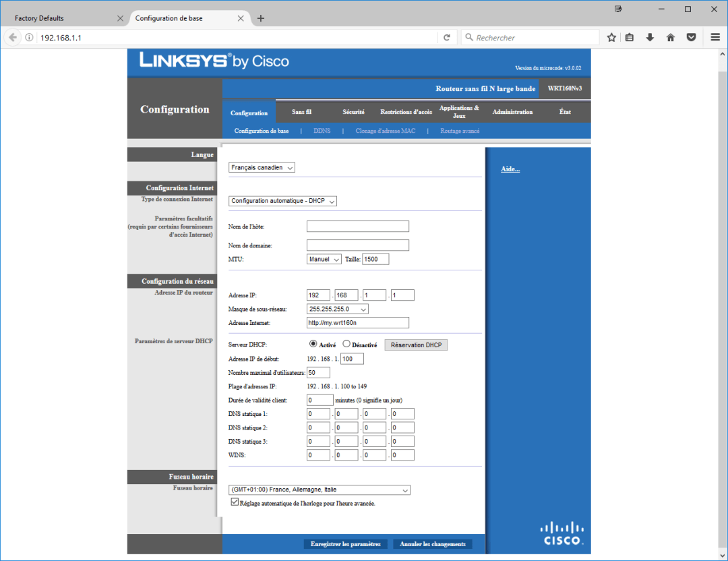The height and width of the screenshot is (561, 728).
Task: Open the downloads arrow icon
Action: coord(650,38)
